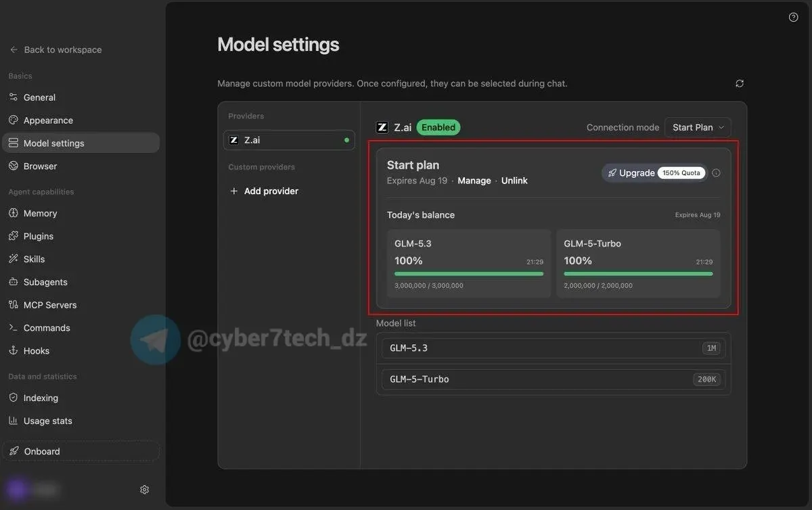Click the GLM-5.3 row in Model list
812x510 pixels.
(554, 348)
